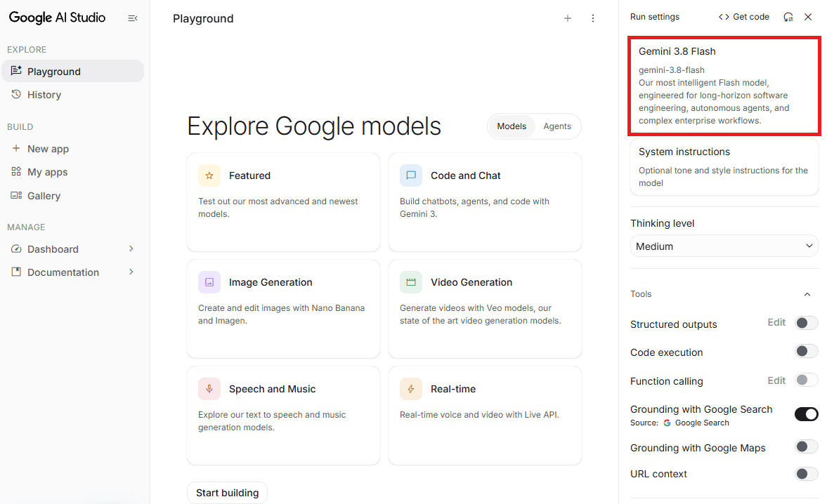Viewport: 827px width, 504px height.
Task: Start a new chat with plus icon
Action: point(568,18)
